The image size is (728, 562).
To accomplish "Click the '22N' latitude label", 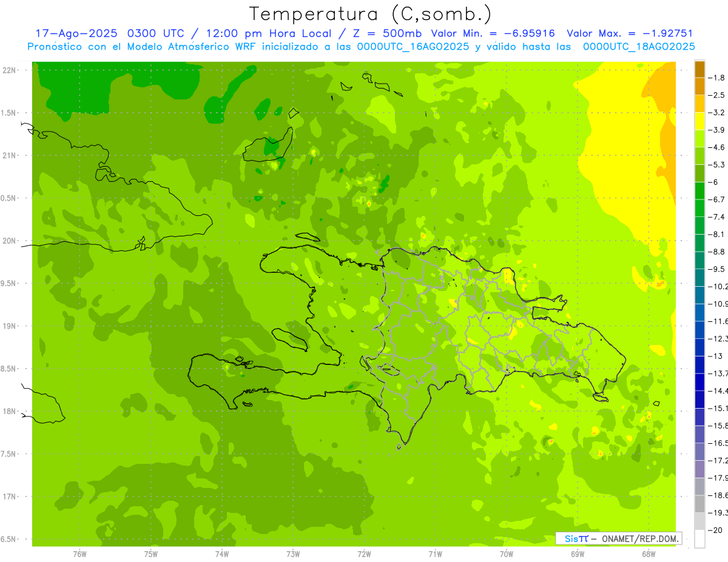I will pos(10,70).
